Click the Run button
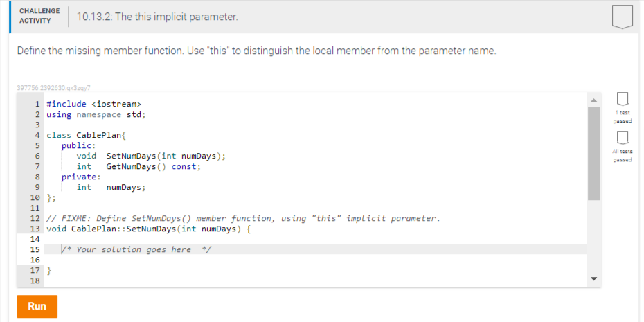Screen dimensions: 644x322 37,306
